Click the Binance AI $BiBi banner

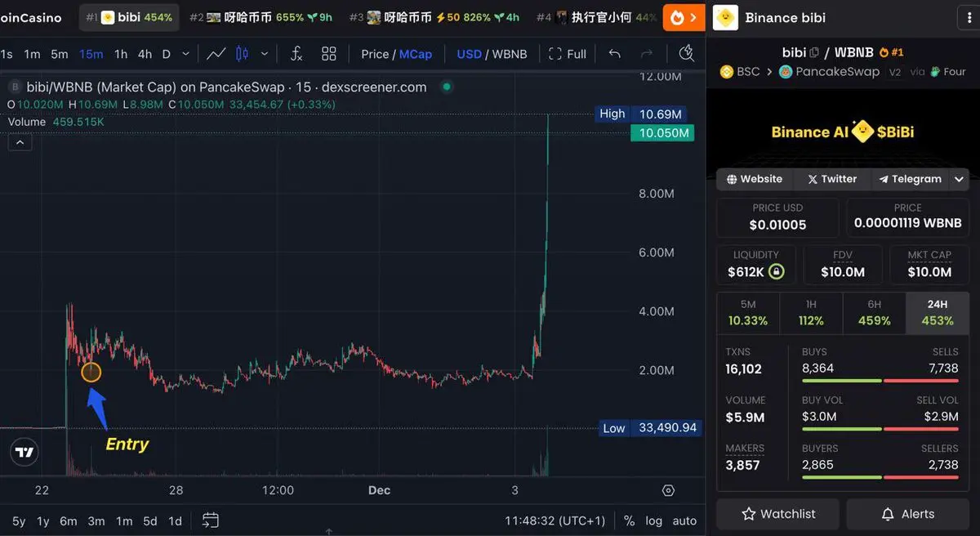click(x=843, y=132)
